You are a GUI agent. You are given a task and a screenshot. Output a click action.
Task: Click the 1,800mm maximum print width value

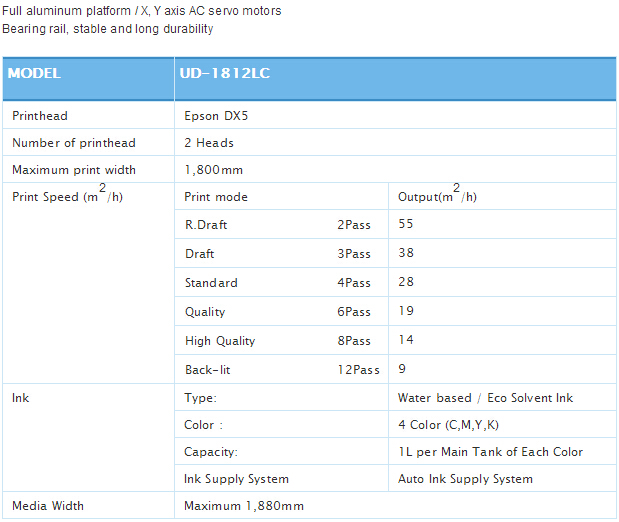[214, 170]
